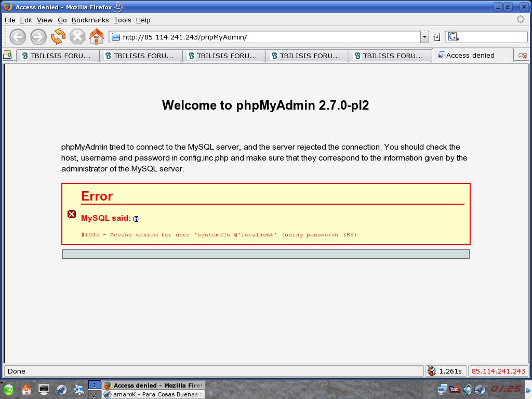Click the gray bar below the error box

(x=266, y=254)
